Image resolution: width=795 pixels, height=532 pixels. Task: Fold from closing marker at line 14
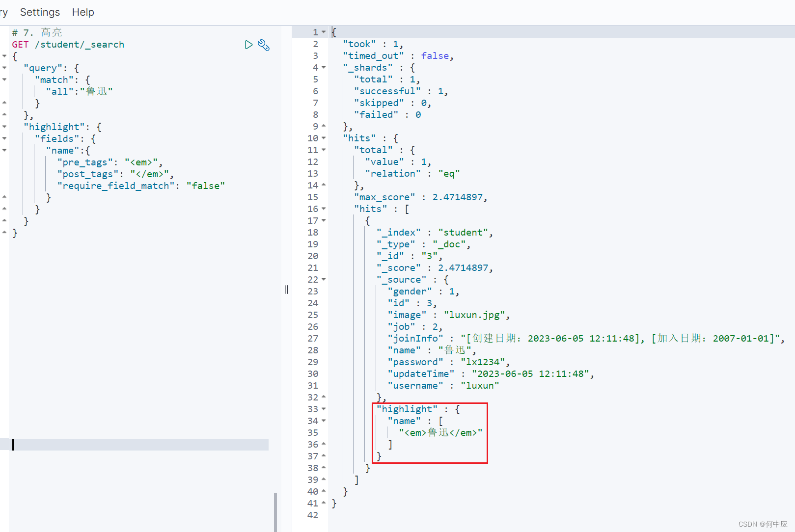(324, 185)
